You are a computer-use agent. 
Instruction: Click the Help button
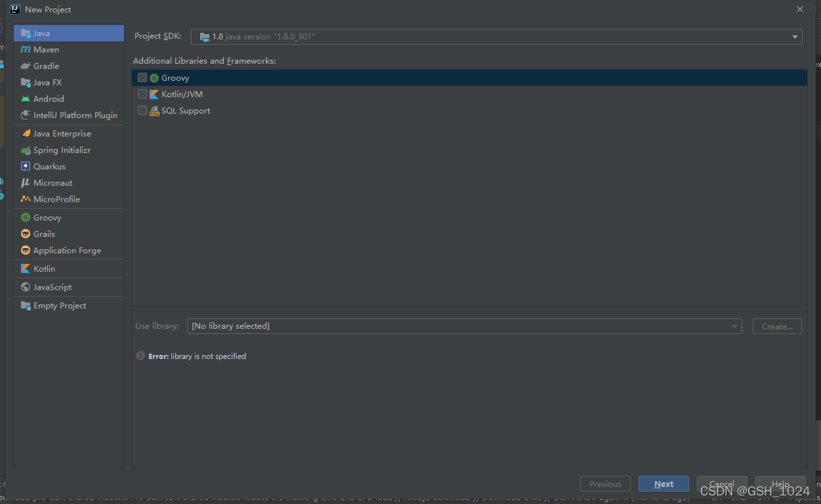[x=780, y=484]
